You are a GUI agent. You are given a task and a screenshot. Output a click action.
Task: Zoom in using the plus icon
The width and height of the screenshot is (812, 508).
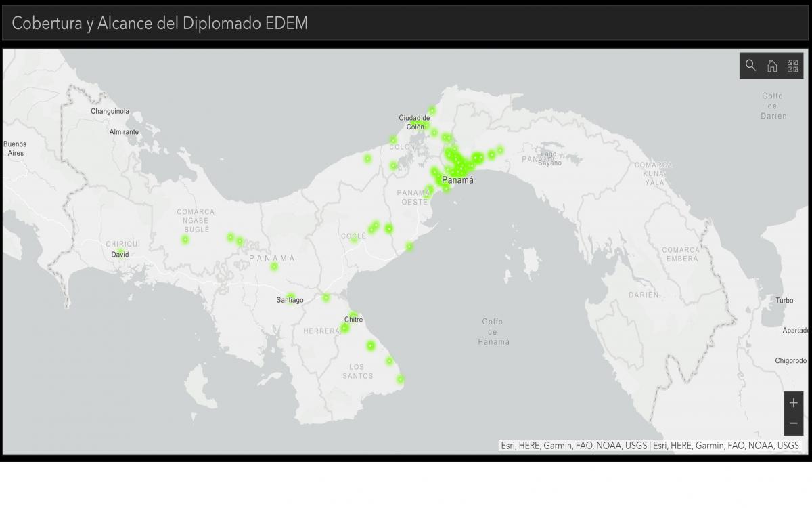(x=793, y=404)
